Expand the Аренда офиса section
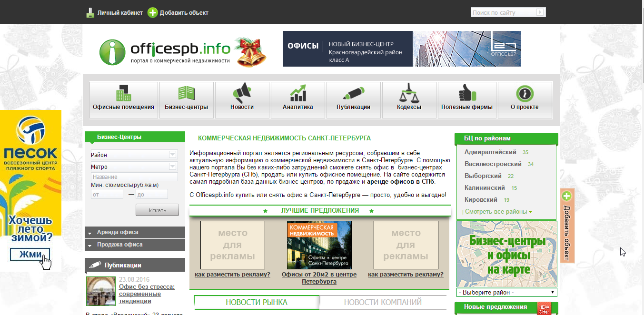 click(135, 232)
